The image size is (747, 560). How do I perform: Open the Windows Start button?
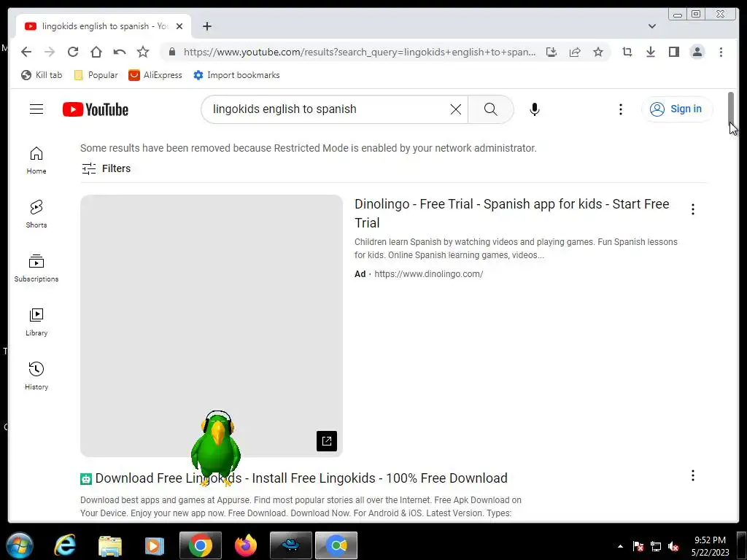pos(20,545)
